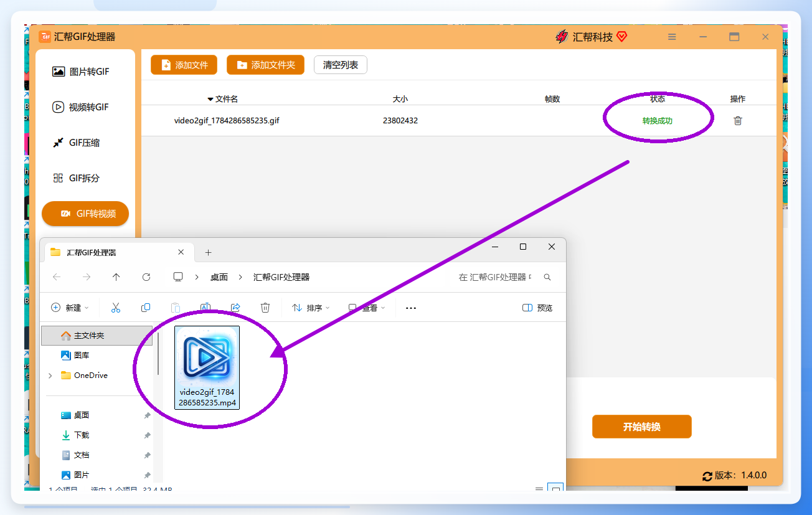Toggle the 预览 preview pane
This screenshot has width=812, height=515.
[537, 308]
